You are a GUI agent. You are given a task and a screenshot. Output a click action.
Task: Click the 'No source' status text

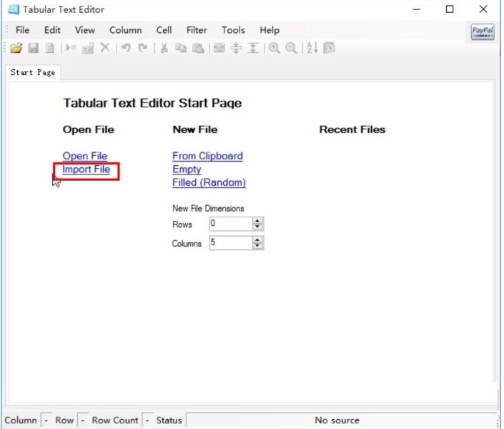point(337,420)
